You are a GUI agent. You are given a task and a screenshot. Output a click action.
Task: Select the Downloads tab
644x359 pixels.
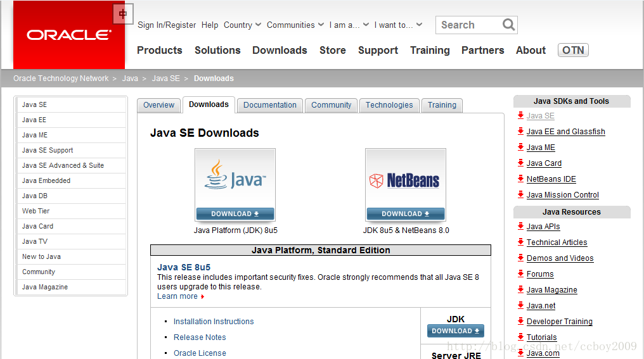(209, 104)
